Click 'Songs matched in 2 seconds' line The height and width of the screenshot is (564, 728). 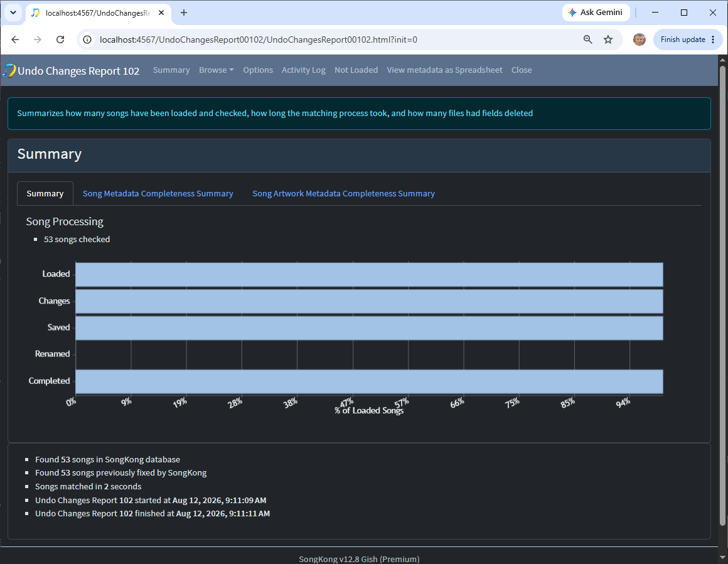(88, 486)
